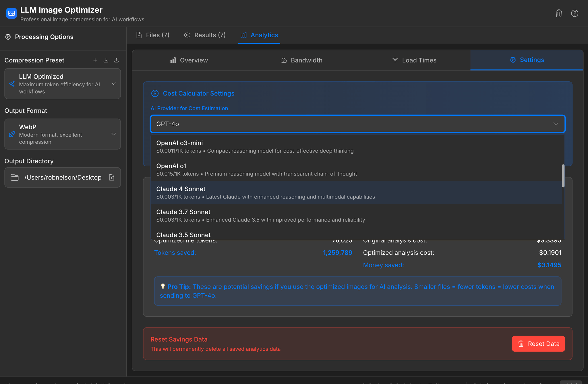
Task: Click the Optimized analysis cost value $0.1901
Action: pos(550,253)
